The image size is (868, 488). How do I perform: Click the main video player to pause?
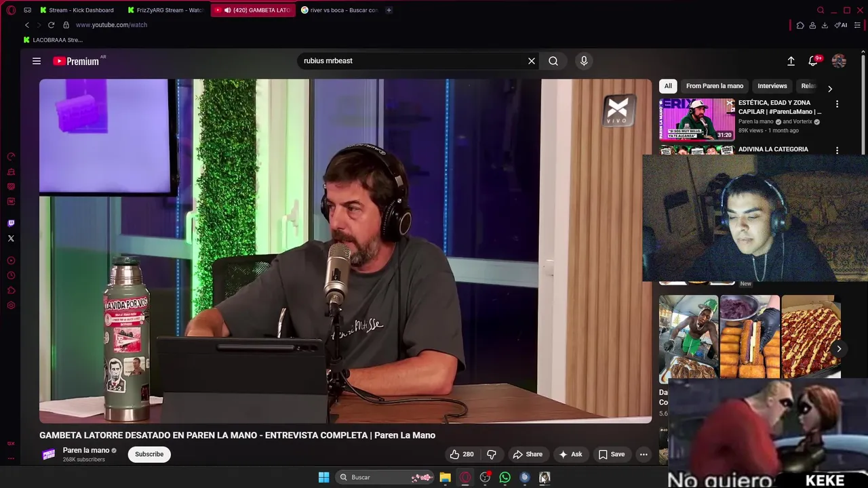click(x=345, y=251)
